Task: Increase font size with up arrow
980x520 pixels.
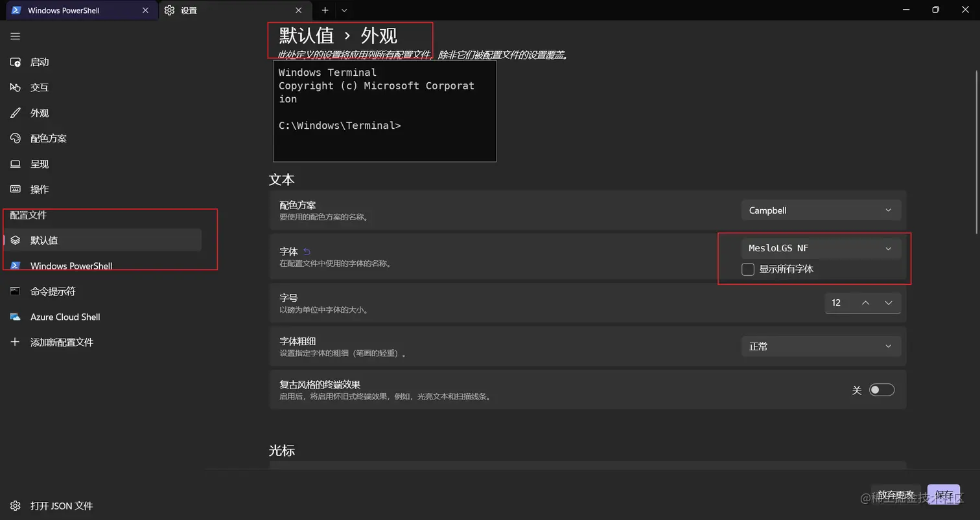Action: [x=865, y=303]
